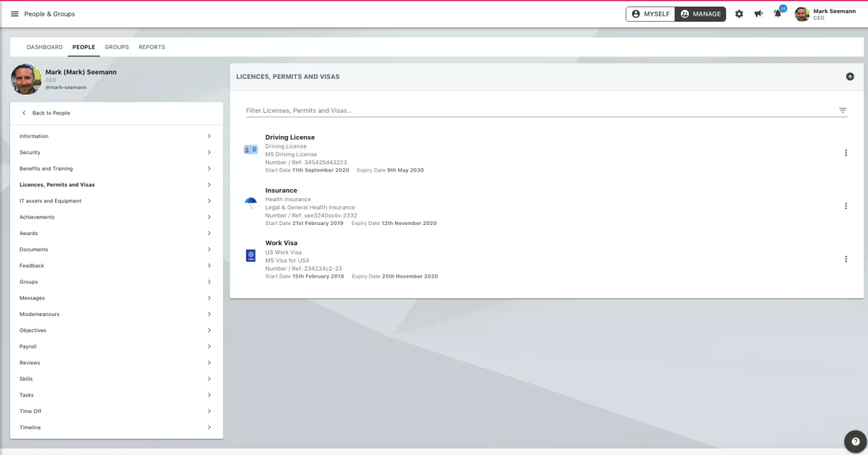Open Insurance more options menu

[846, 206]
